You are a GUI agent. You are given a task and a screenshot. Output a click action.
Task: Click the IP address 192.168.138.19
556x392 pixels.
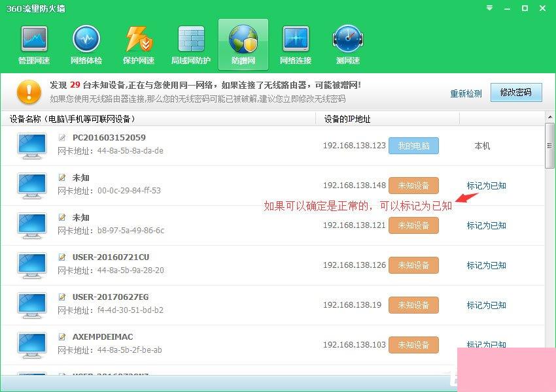352,305
